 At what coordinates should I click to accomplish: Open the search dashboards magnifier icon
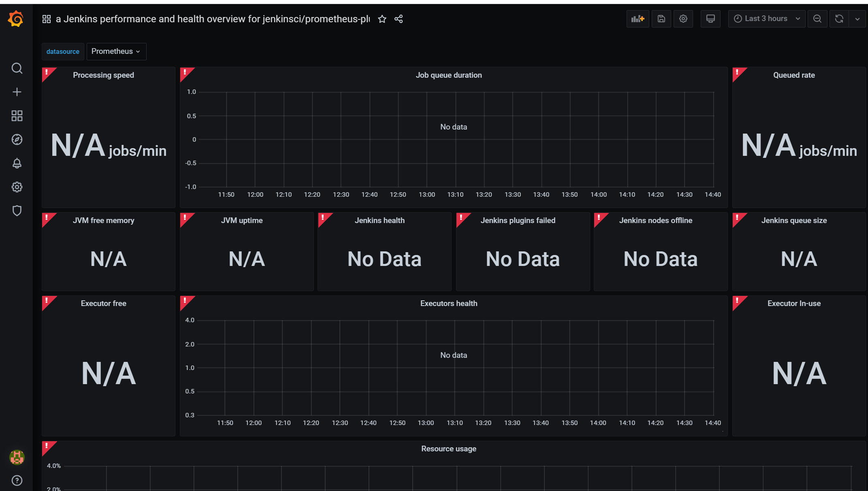(17, 68)
